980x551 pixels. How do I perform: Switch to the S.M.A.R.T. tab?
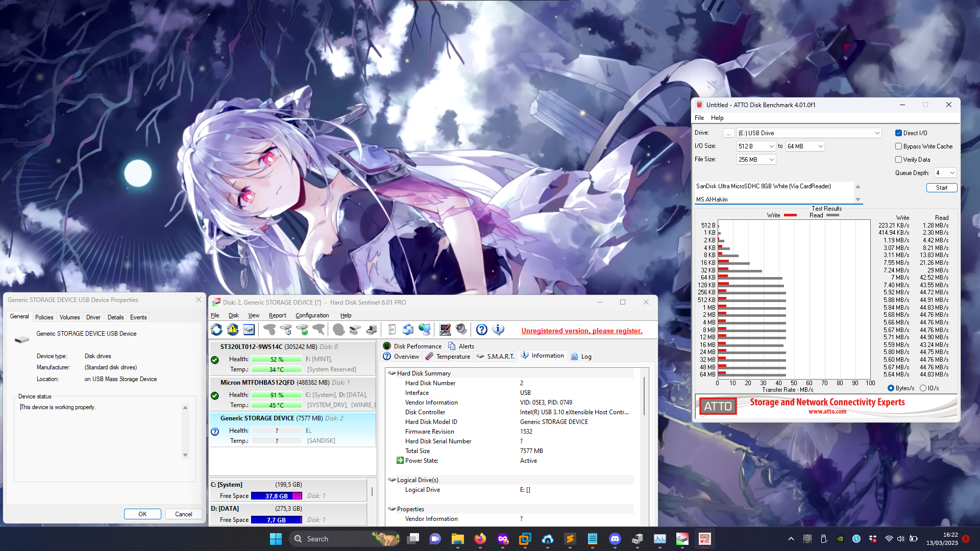coord(495,357)
